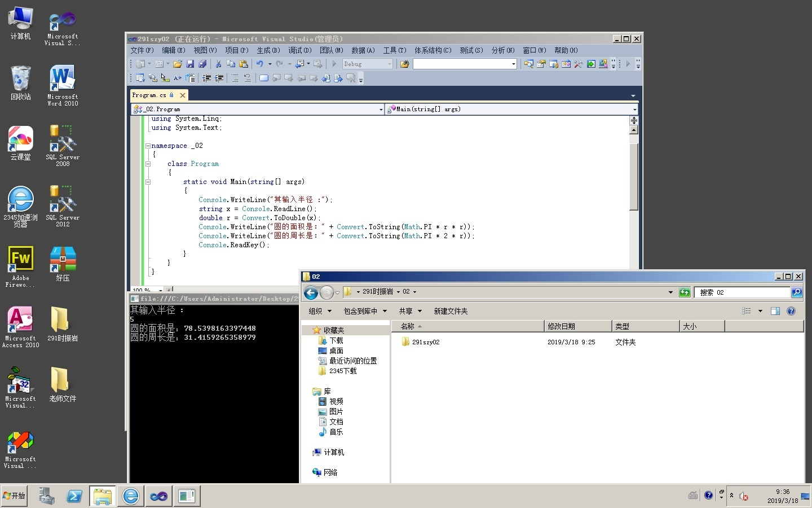
Task: Open the Properties window icon
Action: 541,64
